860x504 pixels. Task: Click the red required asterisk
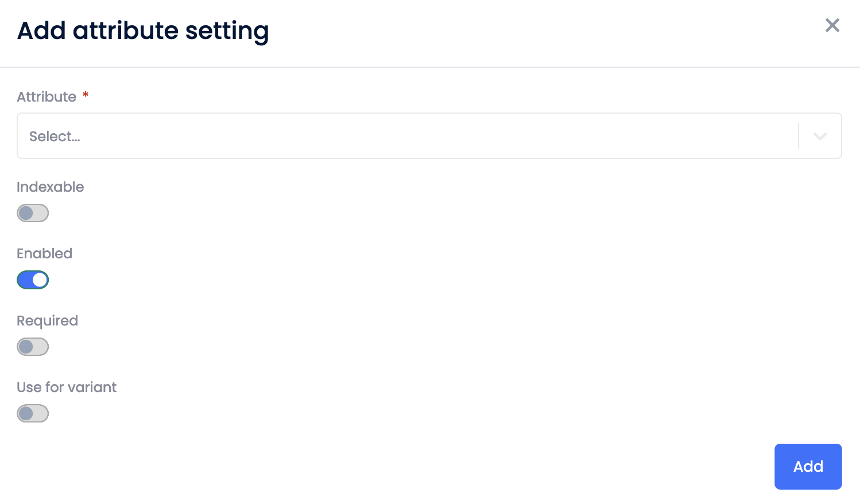click(x=85, y=96)
